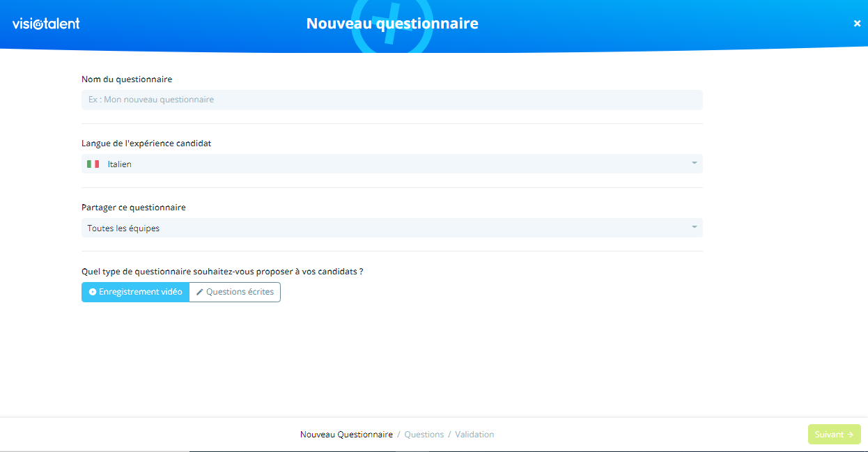
Task: Select Enregistrement vidéo questionnaire type
Action: [135, 292]
